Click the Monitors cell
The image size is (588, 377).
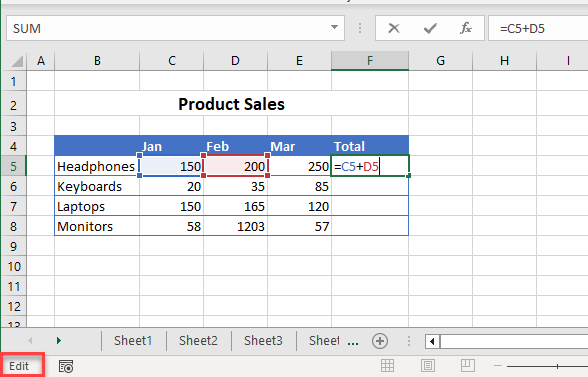pos(97,226)
